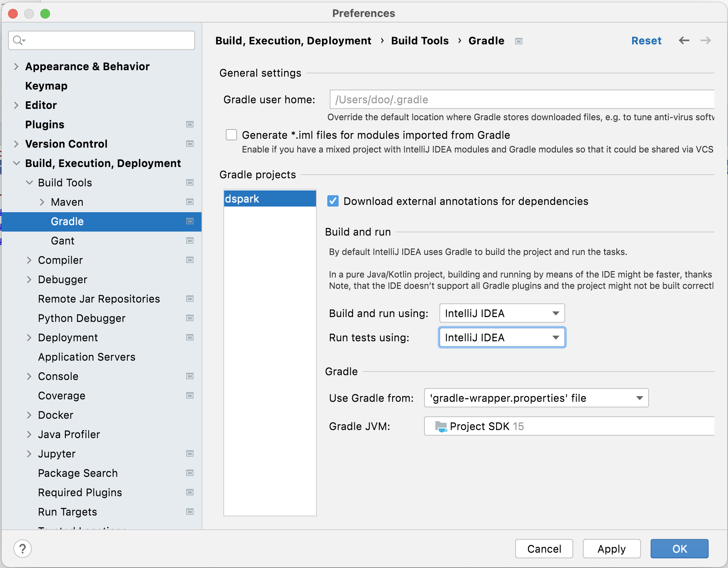728x568 pixels.
Task: Collapse the Build Tools node
Action: coord(29,182)
